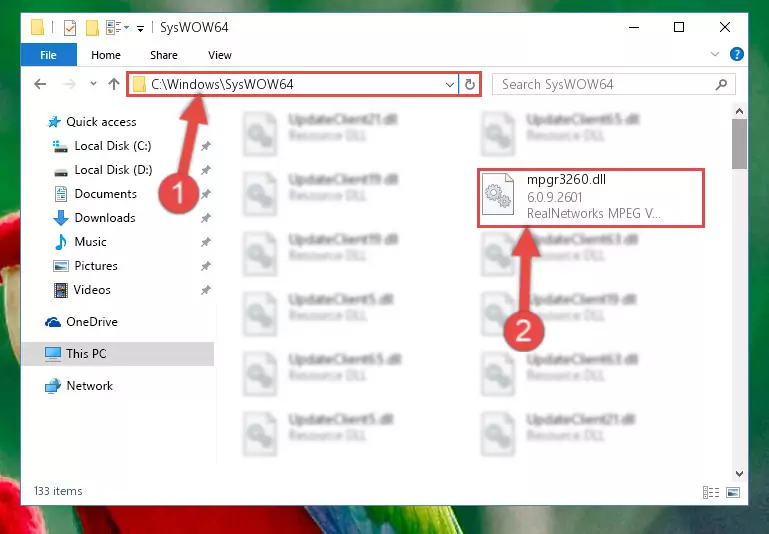The image size is (769, 534).
Task: Click the pin icon beside Downloads
Action: [x=205, y=218]
